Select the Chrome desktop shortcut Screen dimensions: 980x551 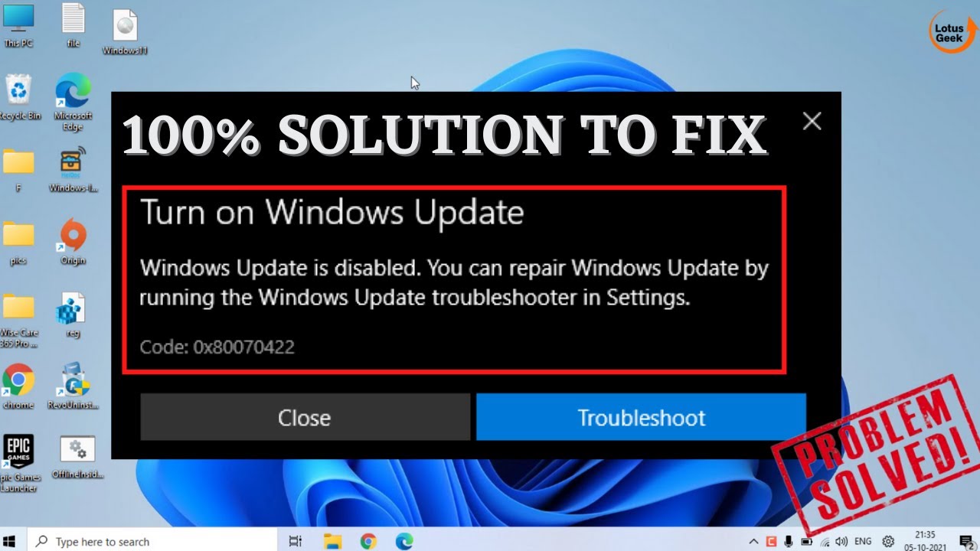pyautogui.click(x=18, y=386)
